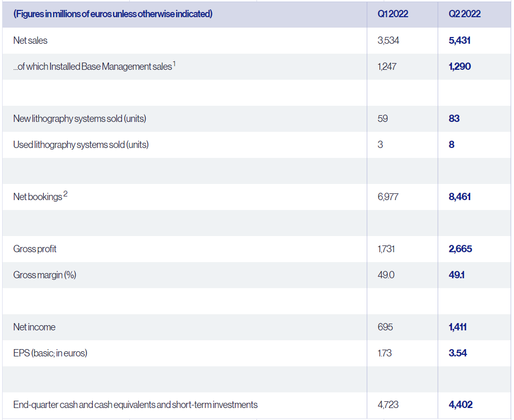Open footnote 2 beside Net bookings

(x=65, y=194)
